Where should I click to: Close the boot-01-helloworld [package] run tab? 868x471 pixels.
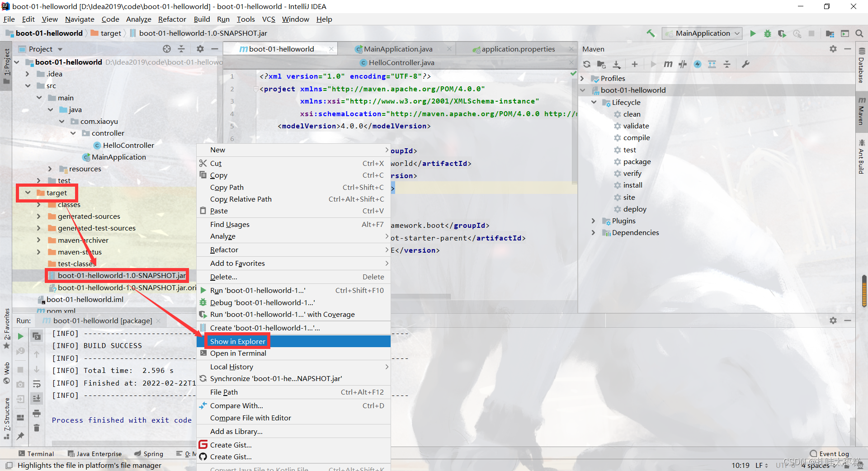coord(158,321)
